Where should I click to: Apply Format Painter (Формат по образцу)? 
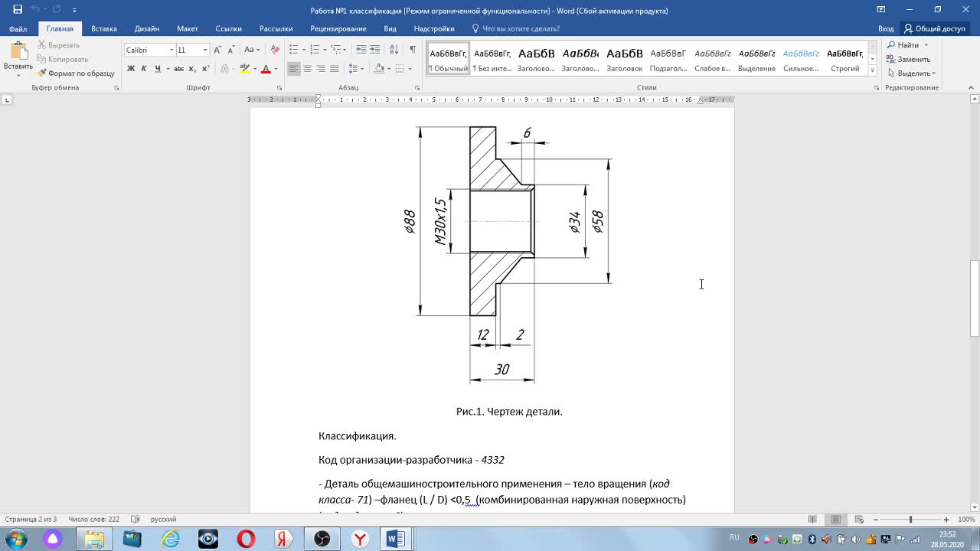tap(77, 73)
